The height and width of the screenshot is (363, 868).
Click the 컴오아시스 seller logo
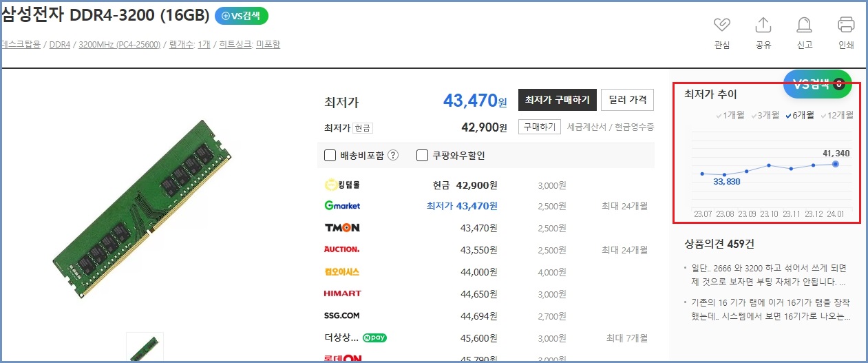point(342,271)
